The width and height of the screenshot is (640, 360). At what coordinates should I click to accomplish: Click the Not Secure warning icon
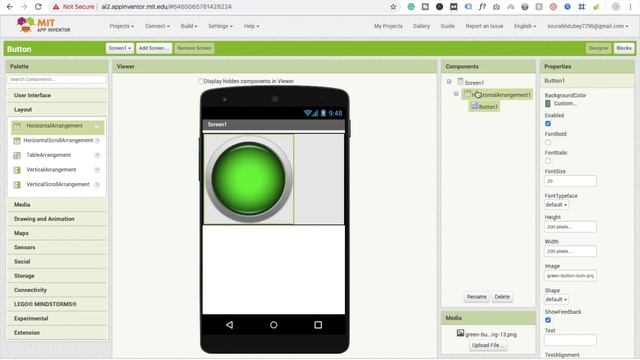(56, 7)
